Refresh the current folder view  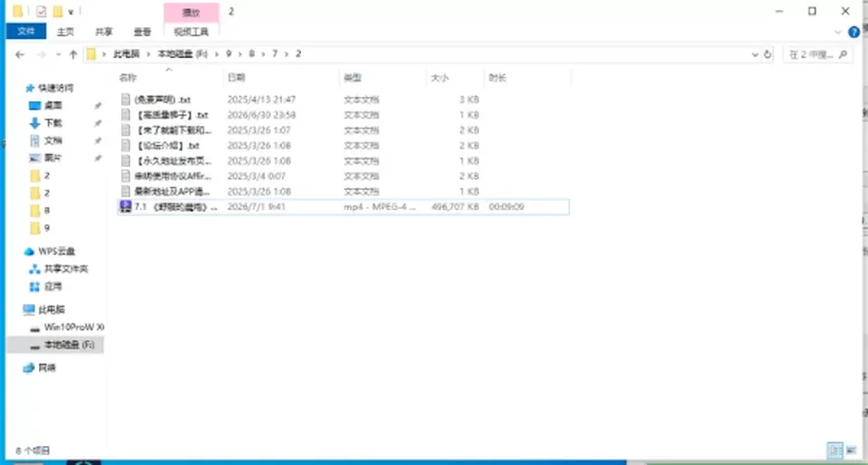tap(768, 54)
